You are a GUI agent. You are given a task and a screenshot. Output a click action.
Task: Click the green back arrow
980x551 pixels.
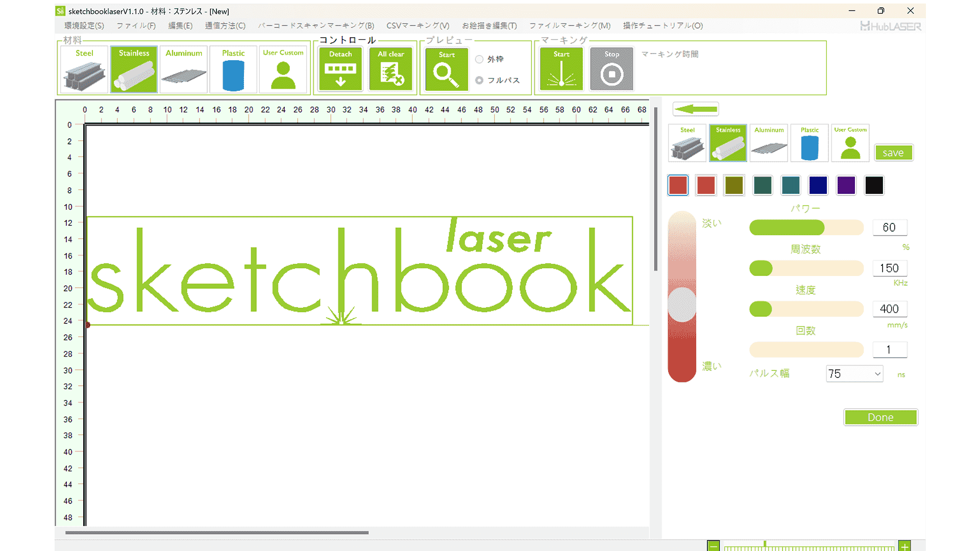tap(696, 109)
